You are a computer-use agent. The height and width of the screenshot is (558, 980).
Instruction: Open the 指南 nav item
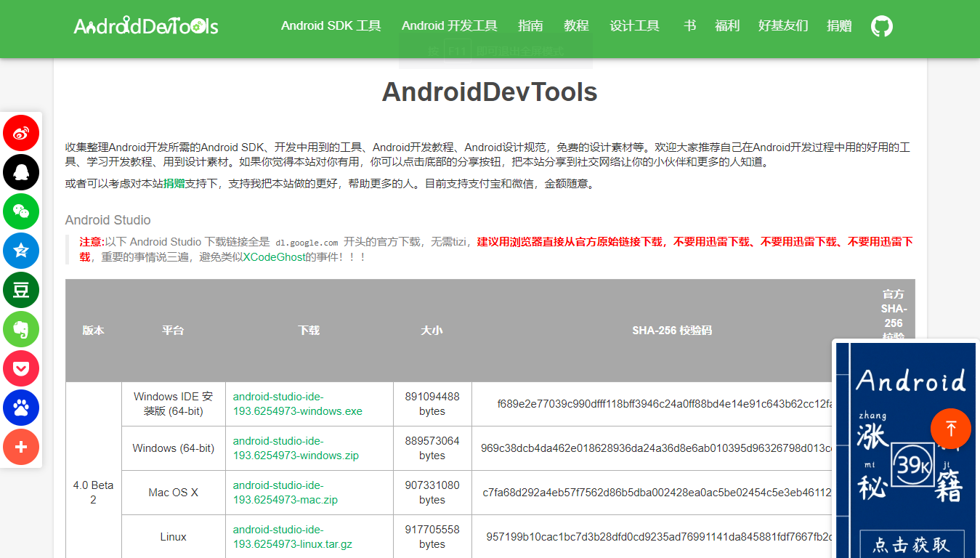point(530,26)
